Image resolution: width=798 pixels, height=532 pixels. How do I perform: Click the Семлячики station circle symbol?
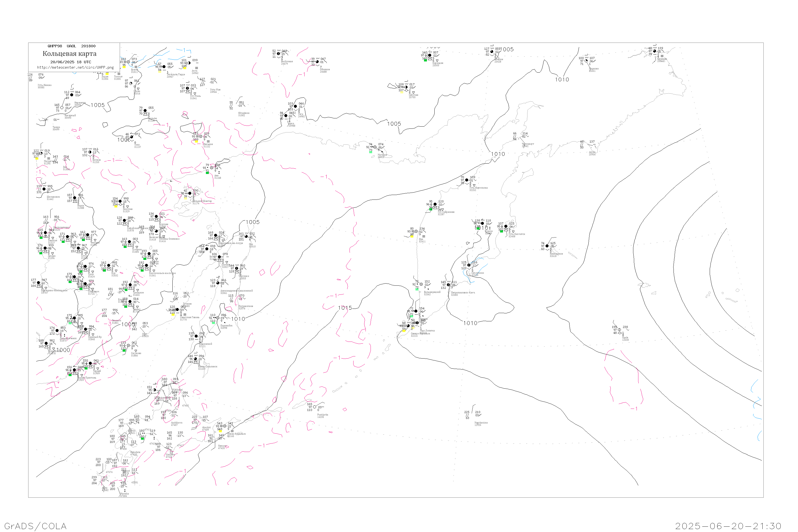click(x=469, y=265)
